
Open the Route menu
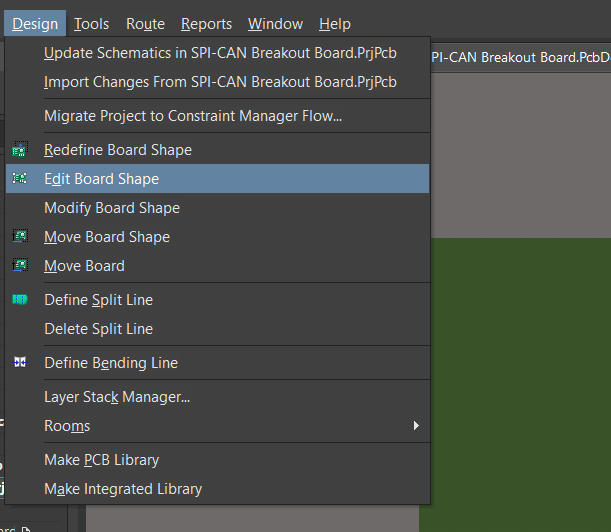pyautogui.click(x=145, y=24)
